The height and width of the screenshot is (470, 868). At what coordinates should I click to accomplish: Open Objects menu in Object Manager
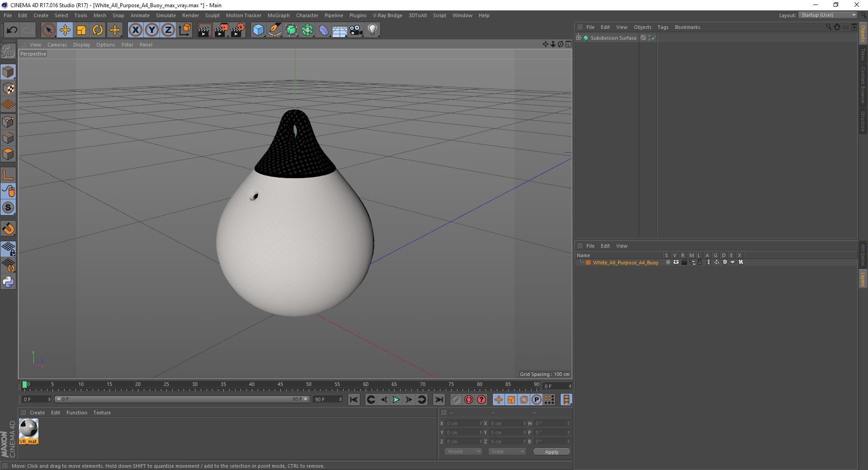coord(642,27)
